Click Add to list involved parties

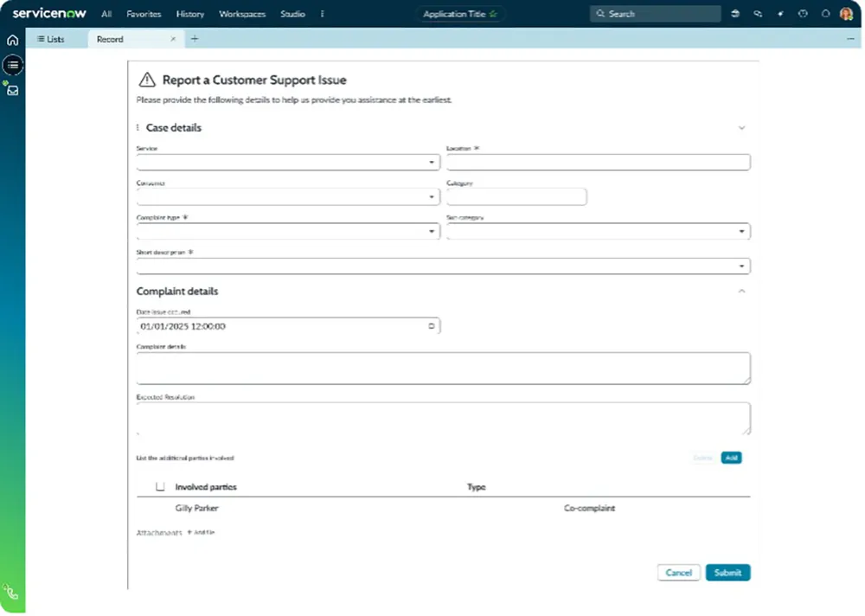(x=731, y=458)
